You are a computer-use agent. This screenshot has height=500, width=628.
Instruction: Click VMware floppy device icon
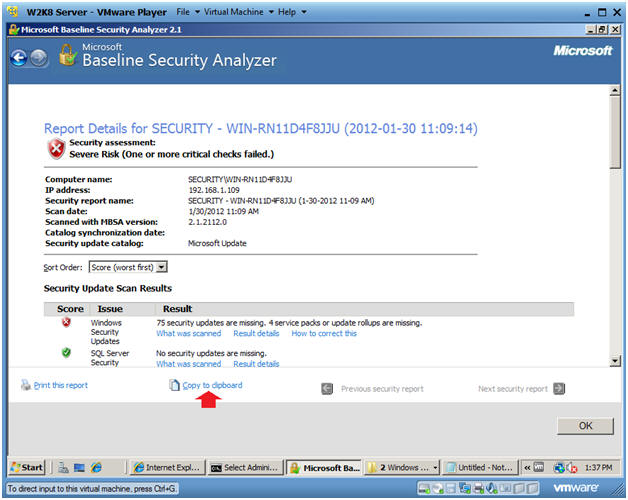click(451, 488)
